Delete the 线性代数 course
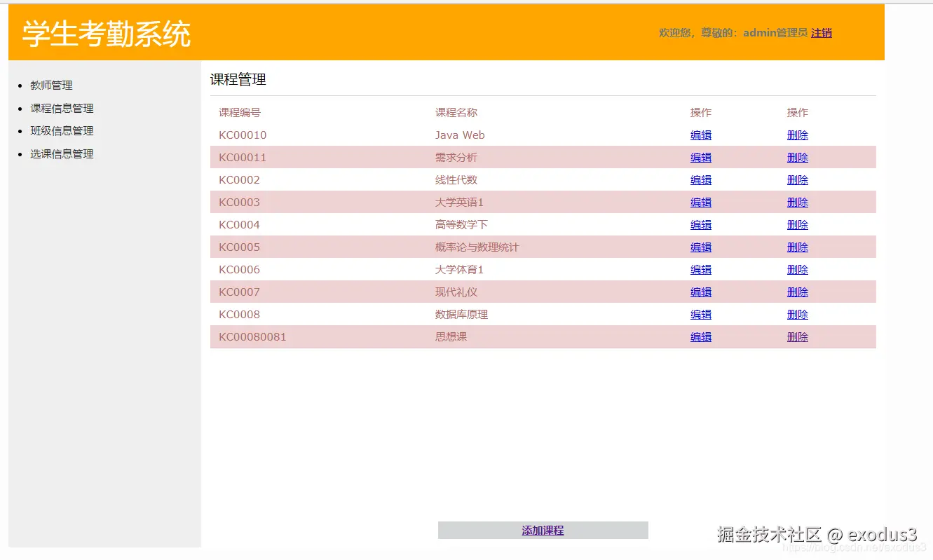Viewport: 933px width, 560px height. 798,180
